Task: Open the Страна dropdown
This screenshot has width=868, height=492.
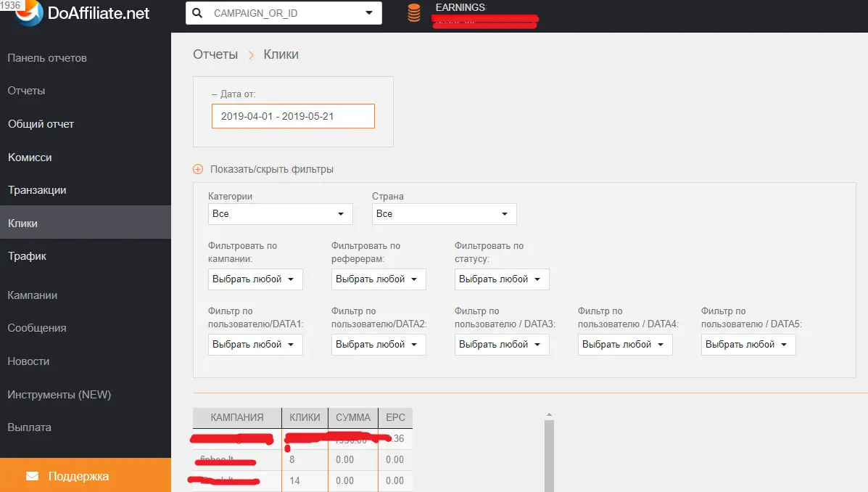Action: click(x=444, y=214)
